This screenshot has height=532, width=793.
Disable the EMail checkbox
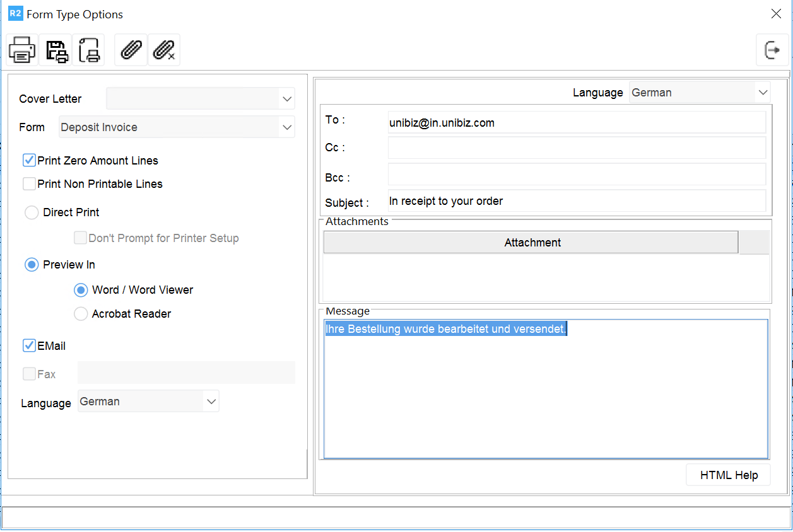[29, 346]
